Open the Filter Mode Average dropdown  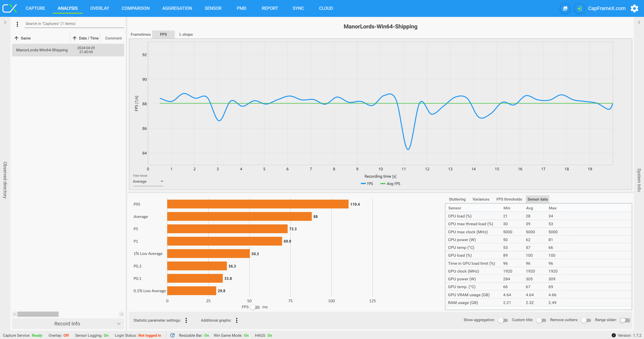[148, 181]
